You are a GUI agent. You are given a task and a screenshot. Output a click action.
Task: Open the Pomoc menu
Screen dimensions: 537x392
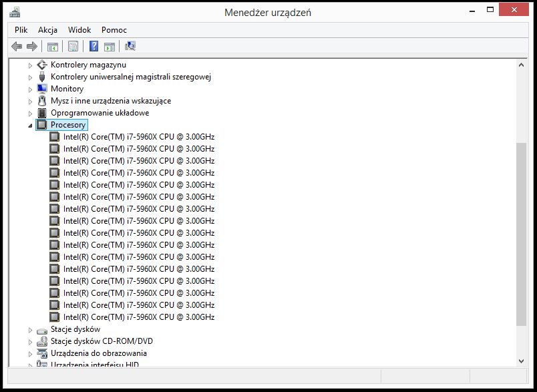(x=114, y=30)
